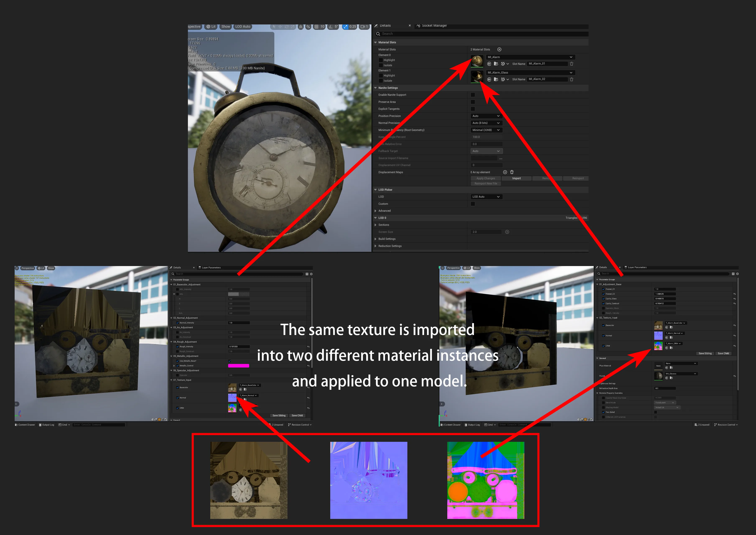
Task: Open Layer Parameters tab in left material window
Action: click(x=209, y=267)
